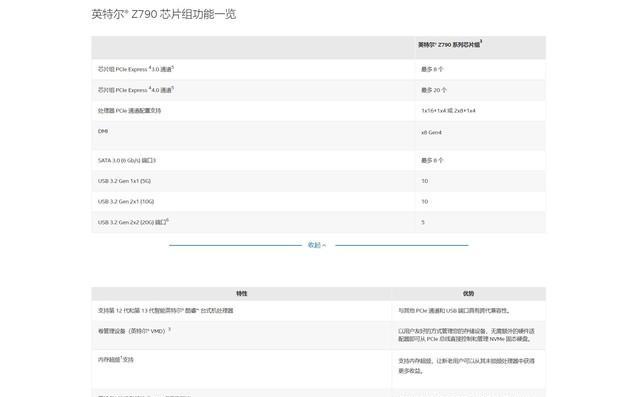This screenshot has height=397, width=640.
Task: Click the 特性 column header
Action: [241, 293]
